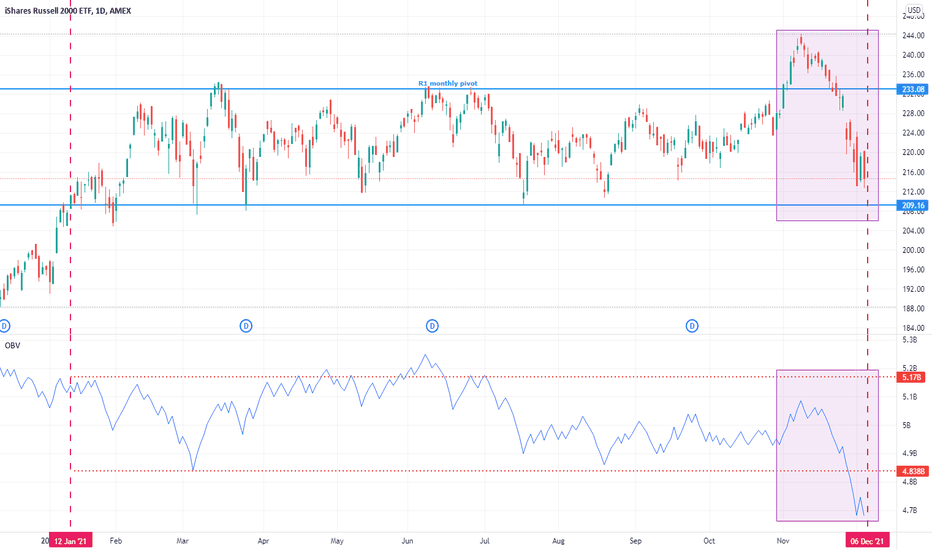
Task: Click the 244.00 price axis value
Action: (x=913, y=36)
